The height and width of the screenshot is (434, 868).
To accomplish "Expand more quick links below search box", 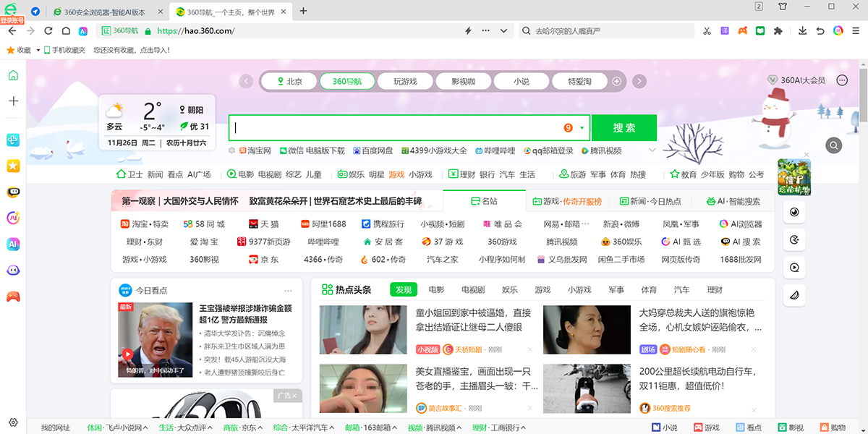I will [652, 150].
